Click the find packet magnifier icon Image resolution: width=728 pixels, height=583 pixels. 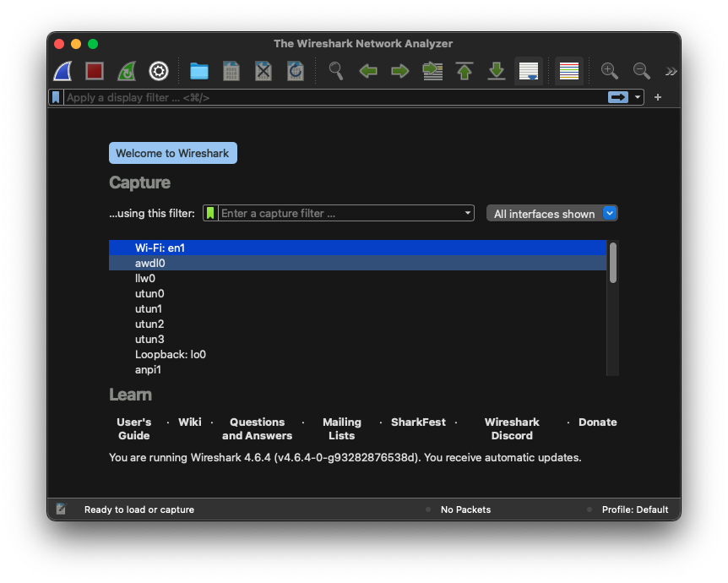(336, 71)
